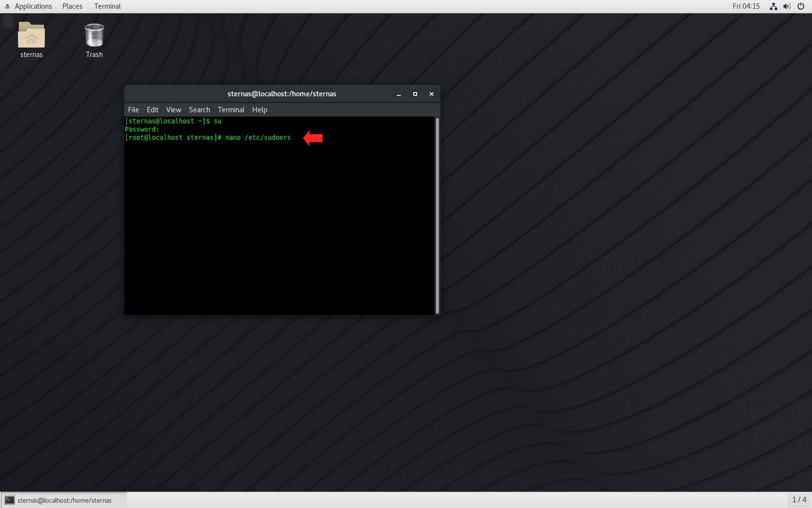Click the 'nano /etc/sudoers' command text
This screenshot has width=812, height=508.
[258, 138]
